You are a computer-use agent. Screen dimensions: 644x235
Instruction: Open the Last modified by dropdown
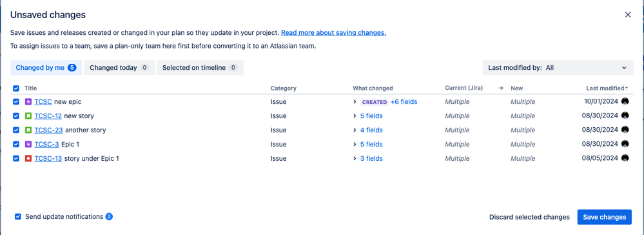(558, 68)
